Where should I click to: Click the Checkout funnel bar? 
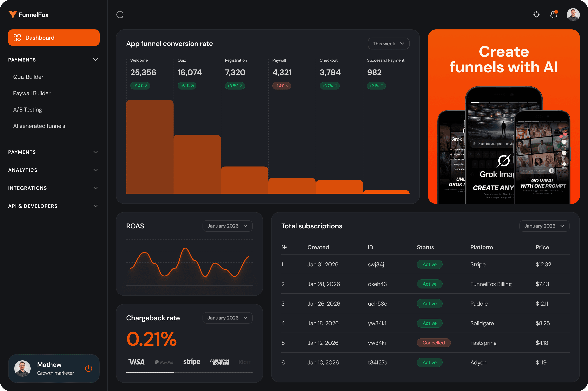[x=339, y=187]
